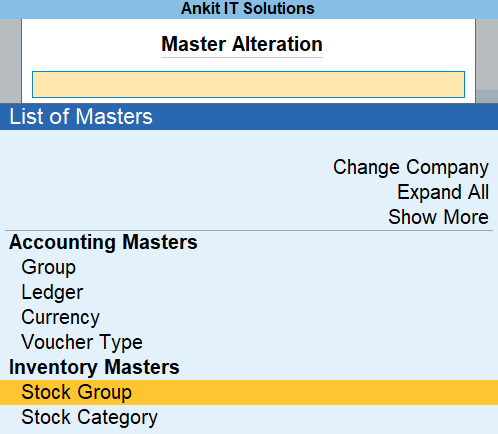Select Voucher Type entry
Image resolution: width=498 pixels, height=434 pixels.
tap(82, 342)
